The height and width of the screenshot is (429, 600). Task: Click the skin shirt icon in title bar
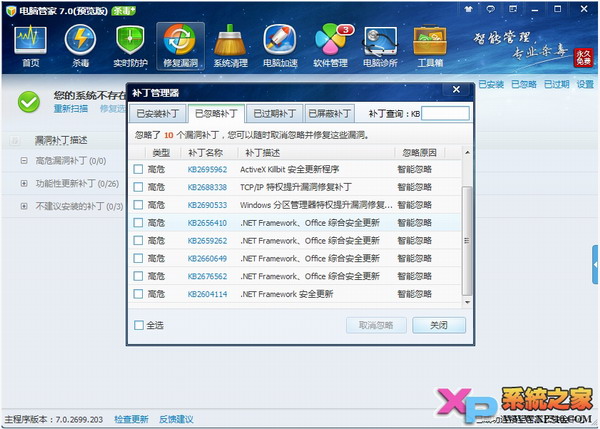[x=468, y=9]
